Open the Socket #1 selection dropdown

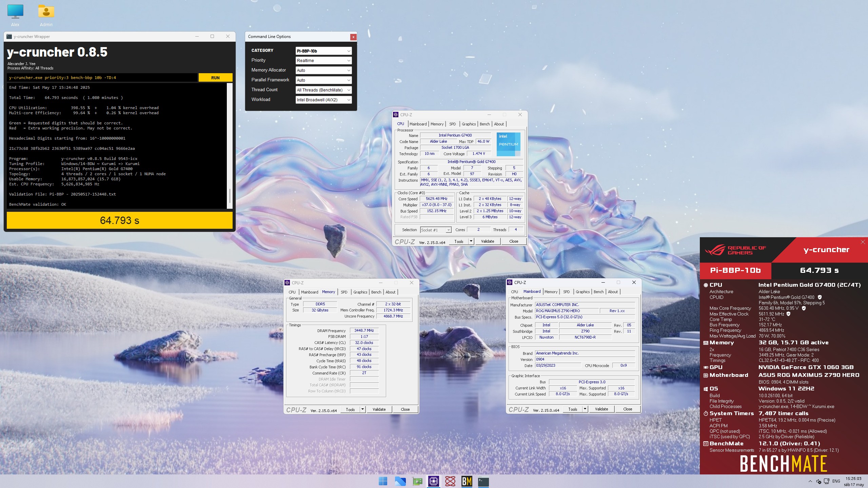tap(436, 230)
